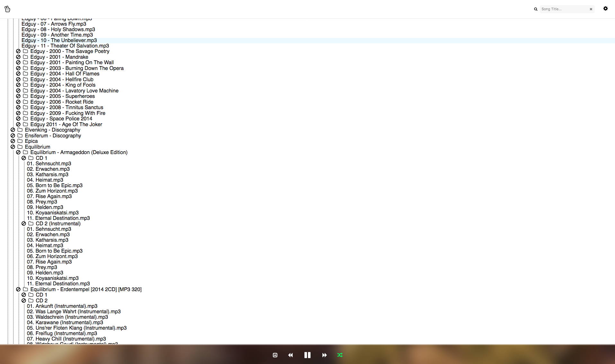Click exclude icon for Equilibrium - Armageddon (Deluxe Edition)
The image size is (615, 364).
[18, 152]
